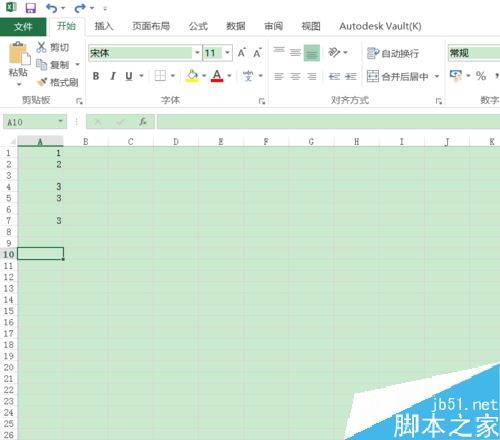
Task: Switch to Page Layout (页面布局) tab
Action: [151, 26]
